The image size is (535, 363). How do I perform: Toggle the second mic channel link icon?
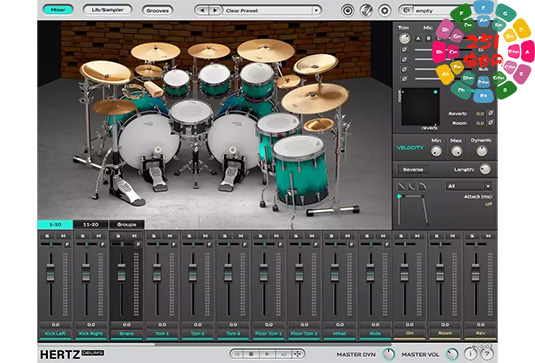404,60
